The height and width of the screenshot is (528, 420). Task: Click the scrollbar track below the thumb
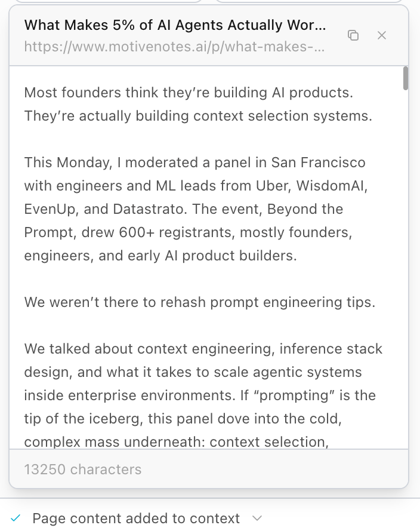click(x=406, y=269)
